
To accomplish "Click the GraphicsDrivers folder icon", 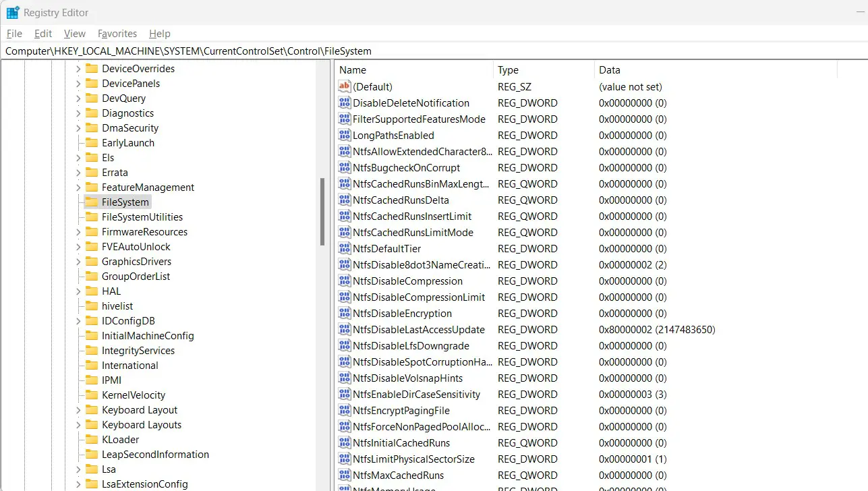I will 92,262.
